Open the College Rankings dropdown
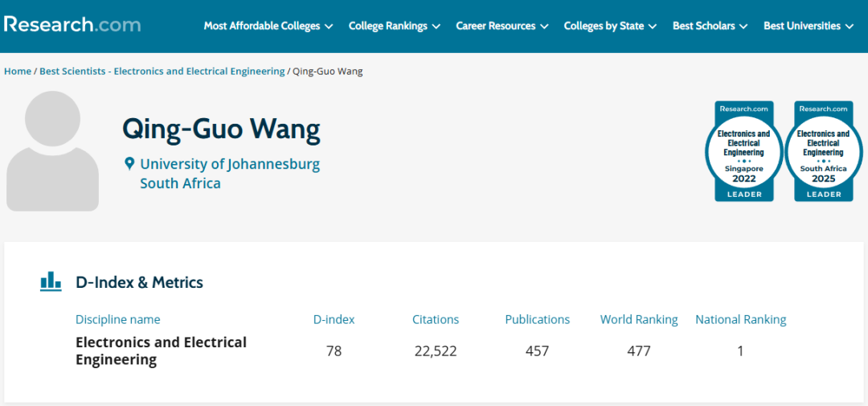Viewport: 868px width, 406px height. coord(394,26)
